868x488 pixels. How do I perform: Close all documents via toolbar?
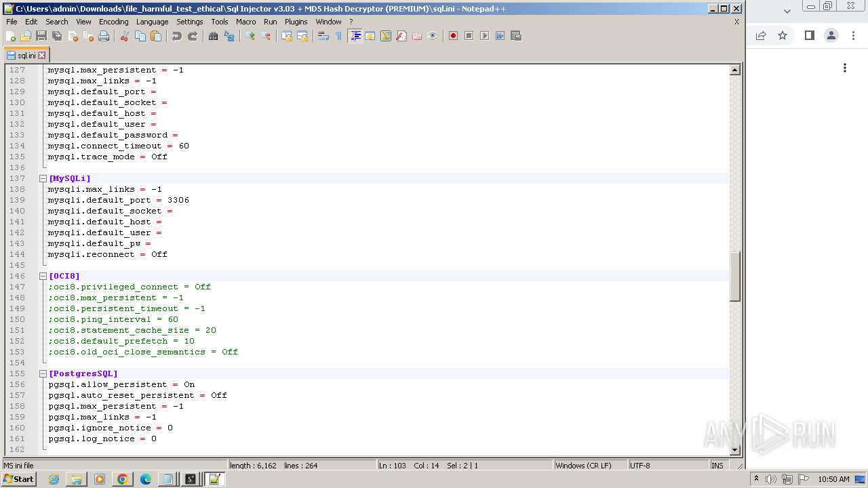[x=88, y=36]
